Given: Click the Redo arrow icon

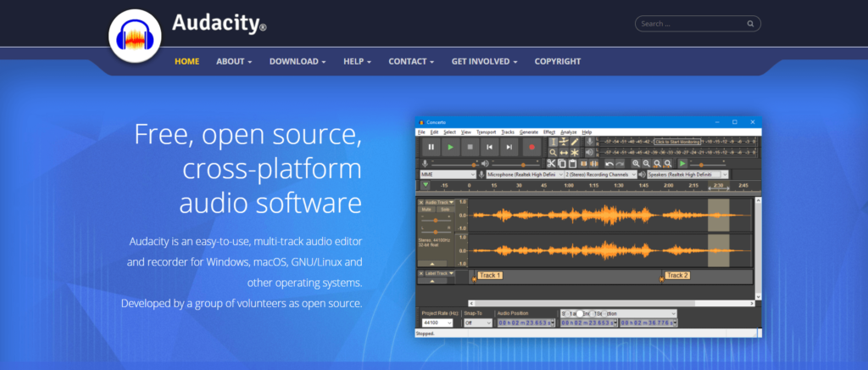Looking at the screenshot, I should tap(620, 164).
